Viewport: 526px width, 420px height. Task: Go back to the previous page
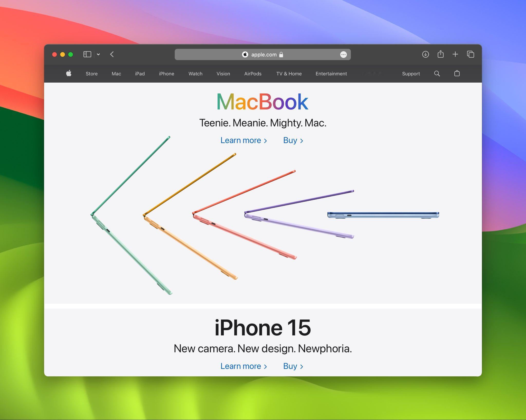click(x=112, y=54)
